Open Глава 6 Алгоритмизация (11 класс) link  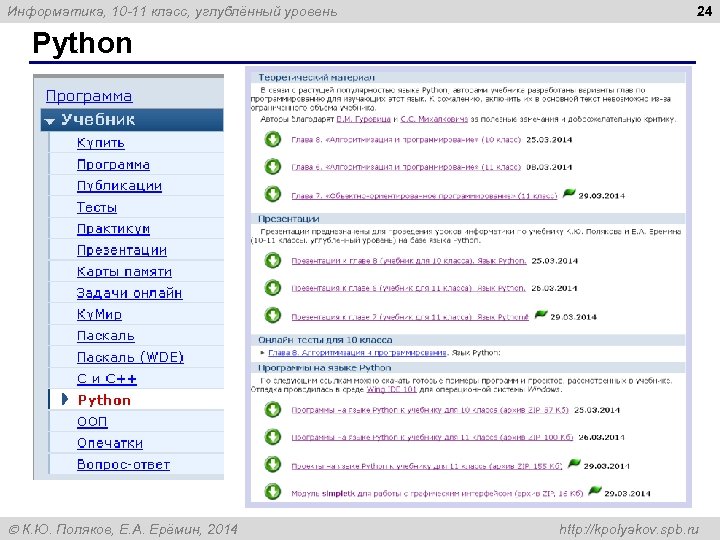pos(406,167)
